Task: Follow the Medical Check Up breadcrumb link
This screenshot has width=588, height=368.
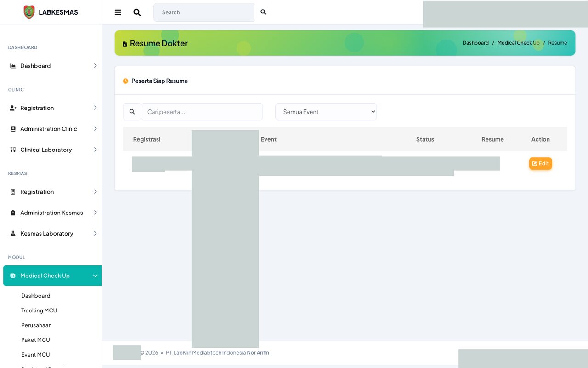Action: [518, 43]
